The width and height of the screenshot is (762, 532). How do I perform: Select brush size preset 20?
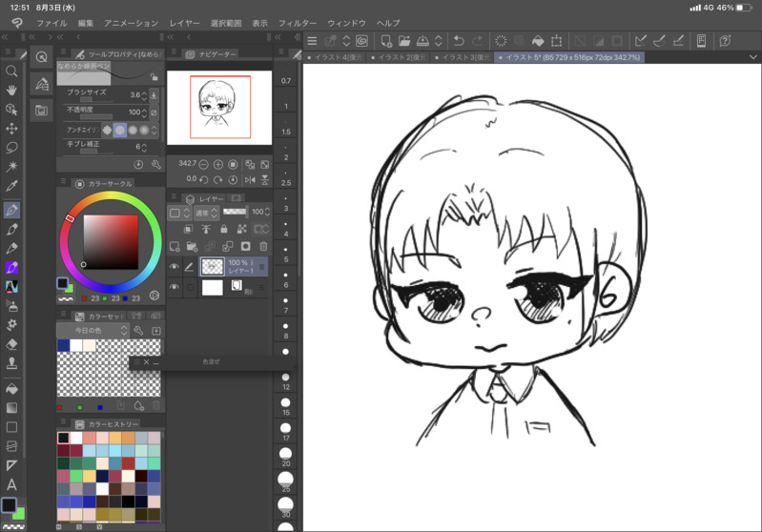(x=286, y=458)
